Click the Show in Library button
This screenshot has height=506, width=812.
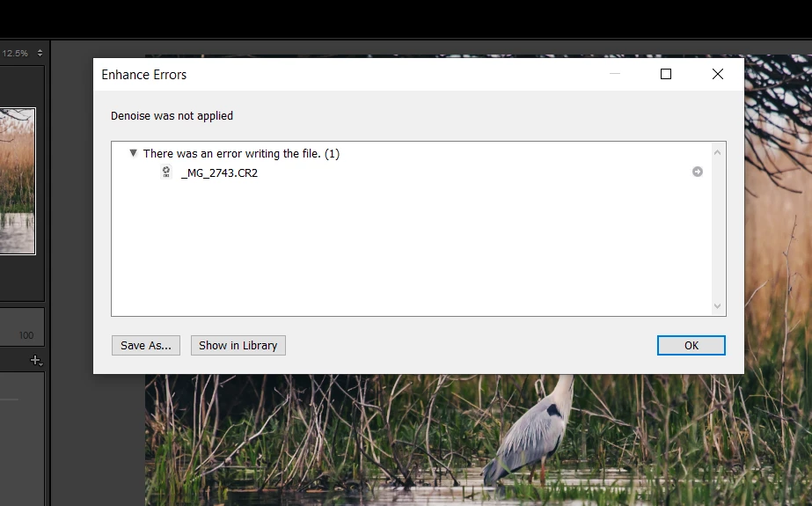click(238, 346)
